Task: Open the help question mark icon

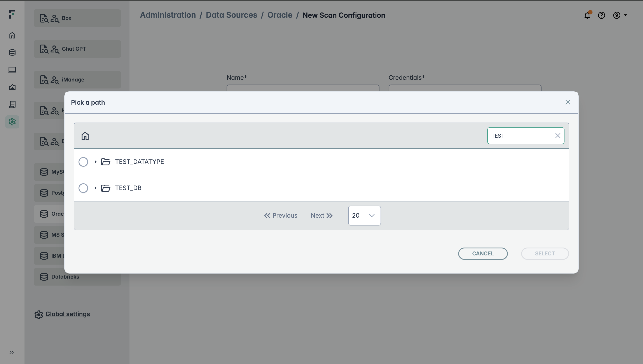Action: pos(601,16)
